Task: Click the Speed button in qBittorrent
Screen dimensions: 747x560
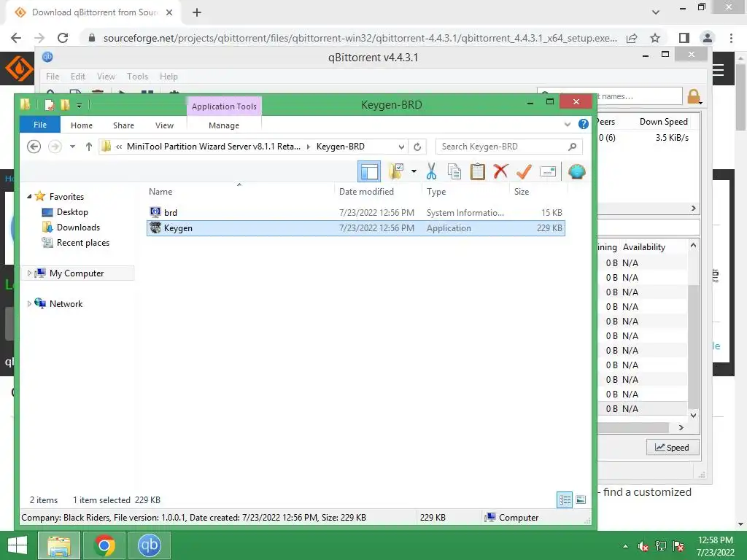Action: pyautogui.click(x=672, y=447)
